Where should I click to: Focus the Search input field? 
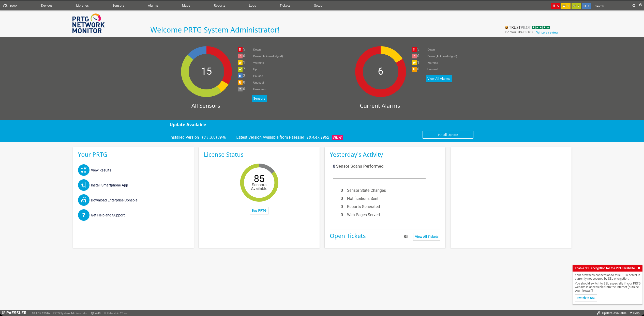(x=613, y=6)
